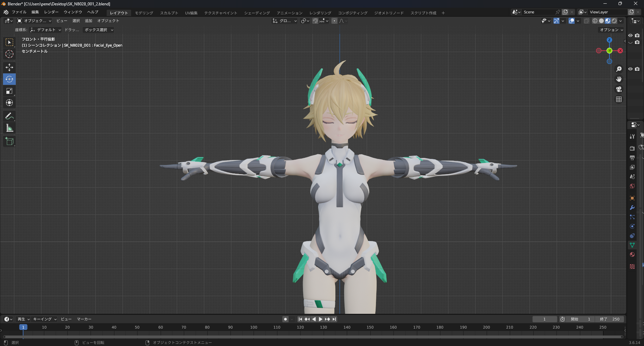644x346 pixels.
Task: Switch to rendered viewport shading
Action: coord(614,21)
